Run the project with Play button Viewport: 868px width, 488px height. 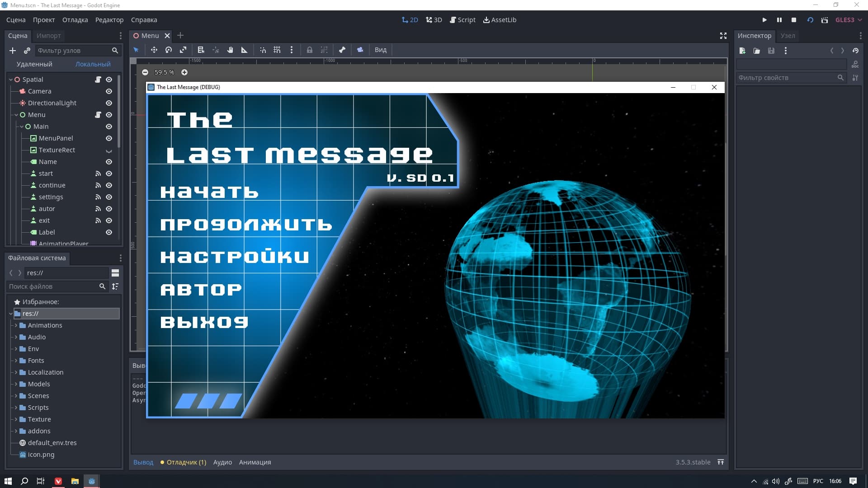(x=764, y=20)
